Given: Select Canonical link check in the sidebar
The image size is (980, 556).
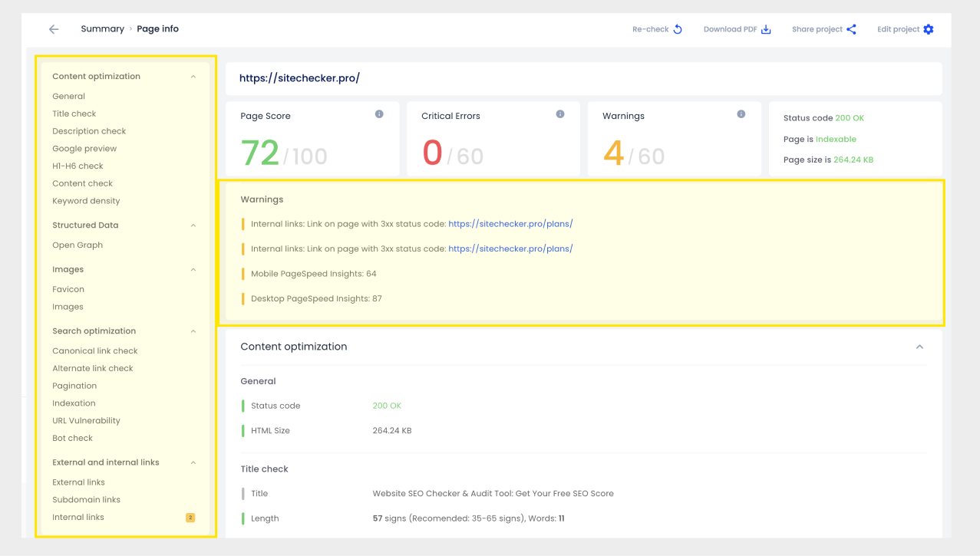Looking at the screenshot, I should (95, 351).
